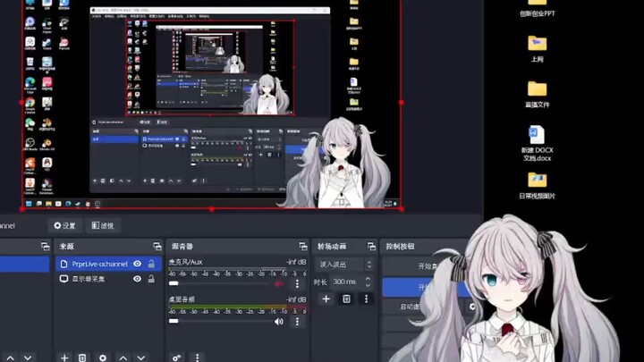Toggle lock on PrprLive-achannel source

[151, 264]
